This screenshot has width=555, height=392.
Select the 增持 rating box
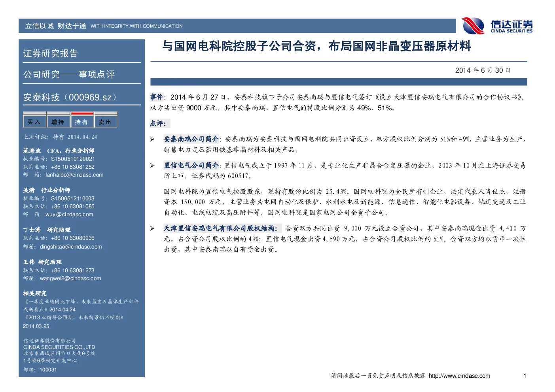[58, 122]
